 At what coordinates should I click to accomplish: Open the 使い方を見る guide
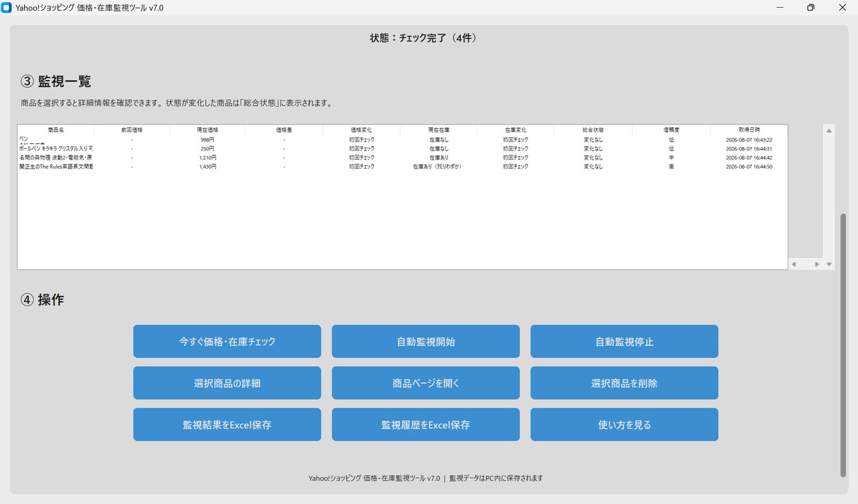(625, 425)
